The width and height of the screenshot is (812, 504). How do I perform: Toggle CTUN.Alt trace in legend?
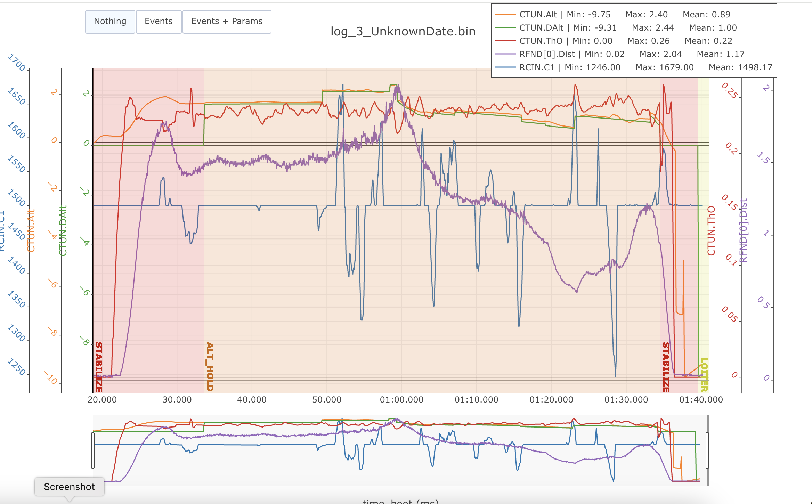click(538, 15)
